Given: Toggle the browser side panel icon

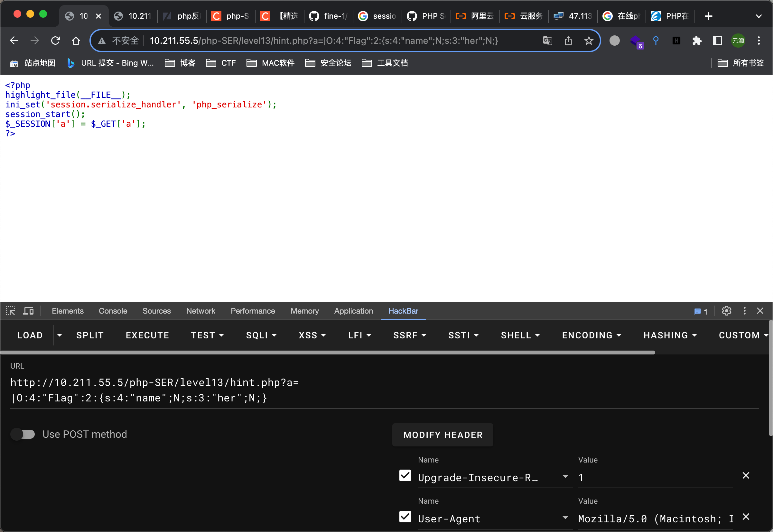Looking at the screenshot, I should click(x=717, y=41).
